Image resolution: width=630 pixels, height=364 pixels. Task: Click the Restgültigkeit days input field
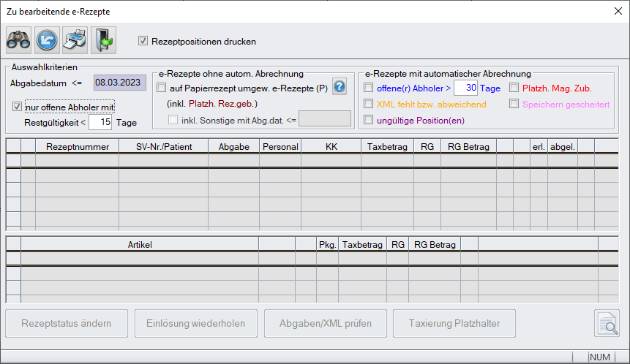[x=100, y=122]
